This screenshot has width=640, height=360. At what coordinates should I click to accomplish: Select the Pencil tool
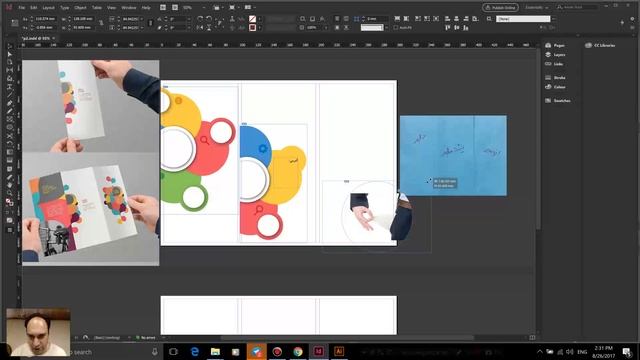click(10, 111)
